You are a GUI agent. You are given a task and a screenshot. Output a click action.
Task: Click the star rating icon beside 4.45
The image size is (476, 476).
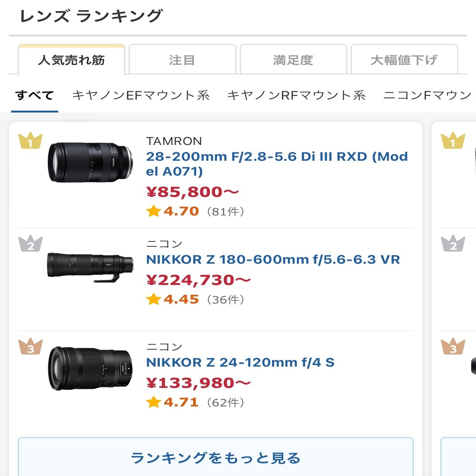[153, 299]
